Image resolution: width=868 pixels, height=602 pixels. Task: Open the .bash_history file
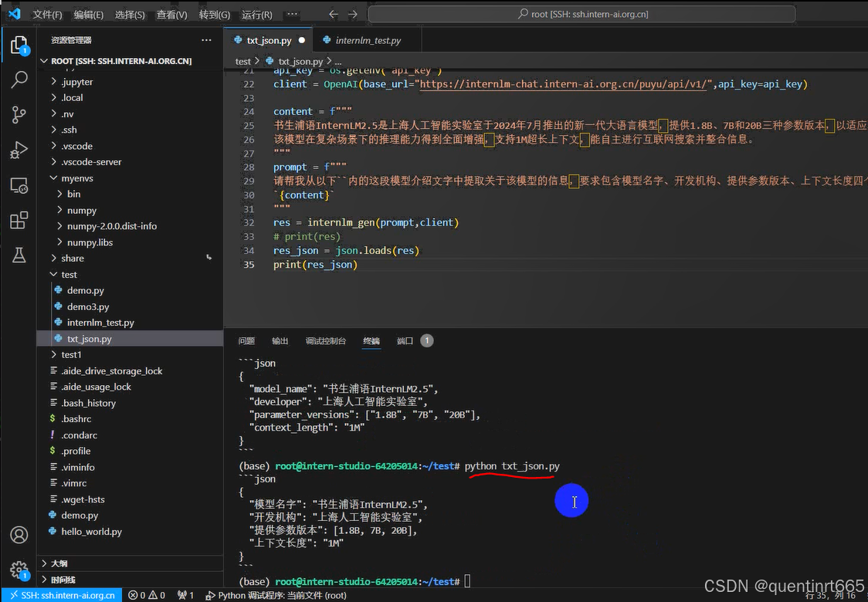pos(89,403)
